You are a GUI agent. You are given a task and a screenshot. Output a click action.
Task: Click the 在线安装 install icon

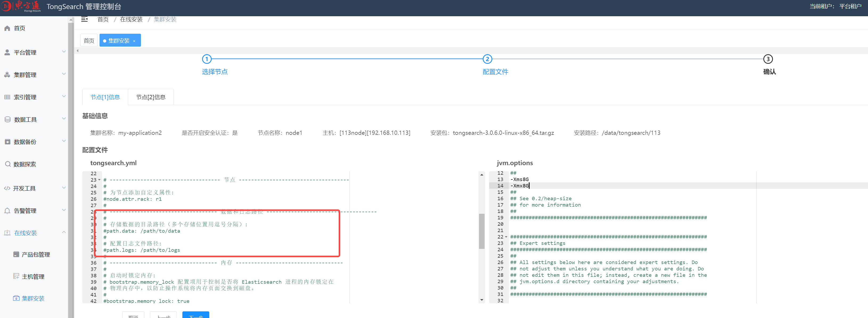pyautogui.click(x=7, y=233)
